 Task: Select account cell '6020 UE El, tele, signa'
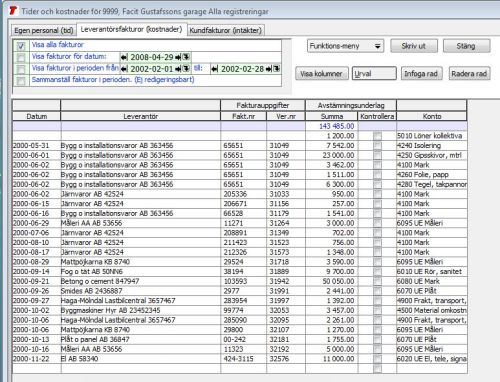coord(432,359)
